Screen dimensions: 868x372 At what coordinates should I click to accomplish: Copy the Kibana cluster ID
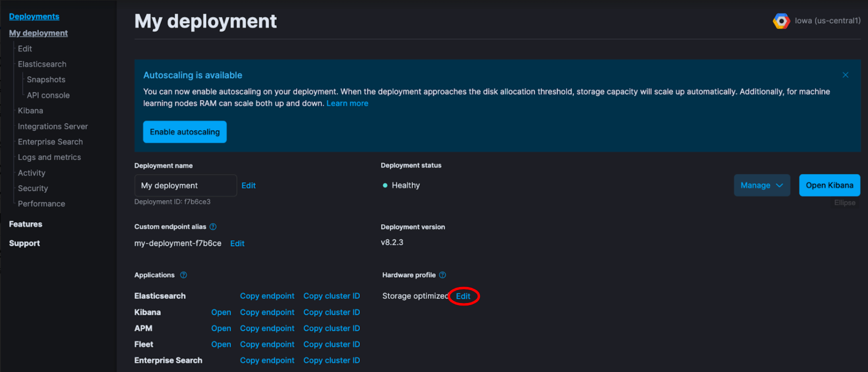click(332, 312)
